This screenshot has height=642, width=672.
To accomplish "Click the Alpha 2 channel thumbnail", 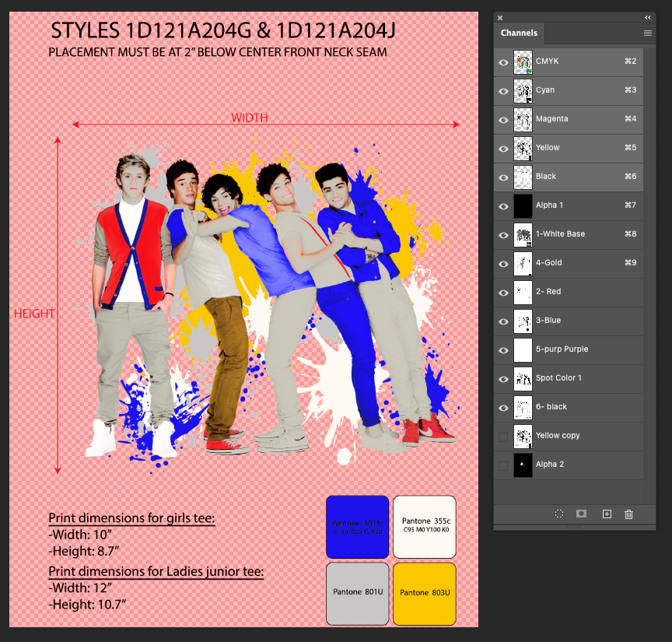I will (523, 465).
